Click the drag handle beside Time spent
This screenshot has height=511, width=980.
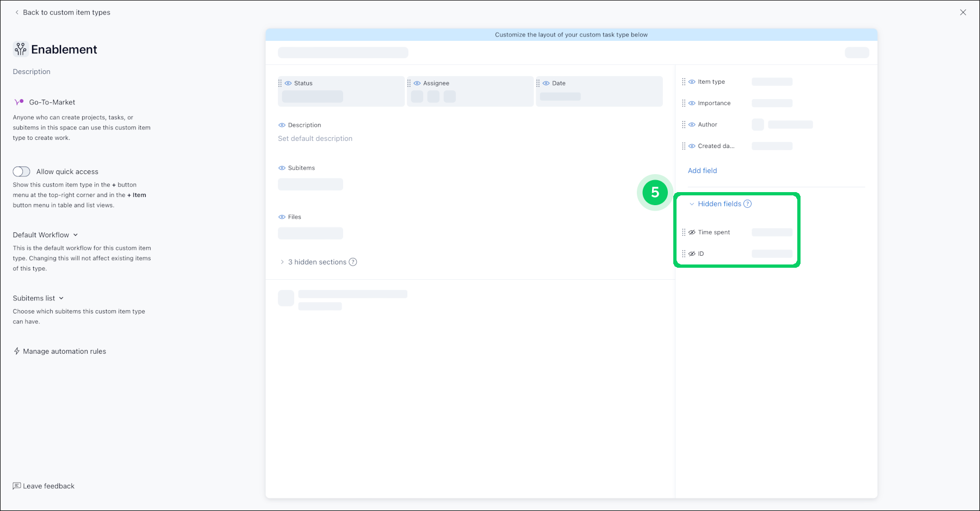(684, 232)
